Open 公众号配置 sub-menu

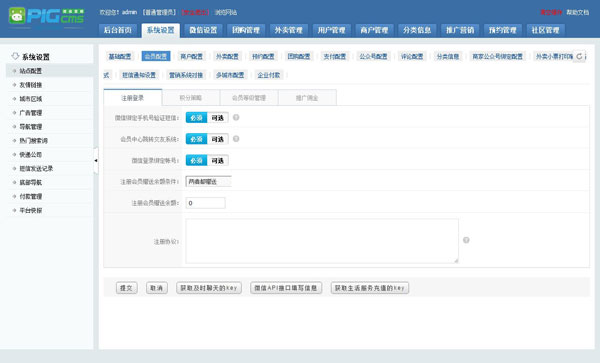pyautogui.click(x=373, y=56)
